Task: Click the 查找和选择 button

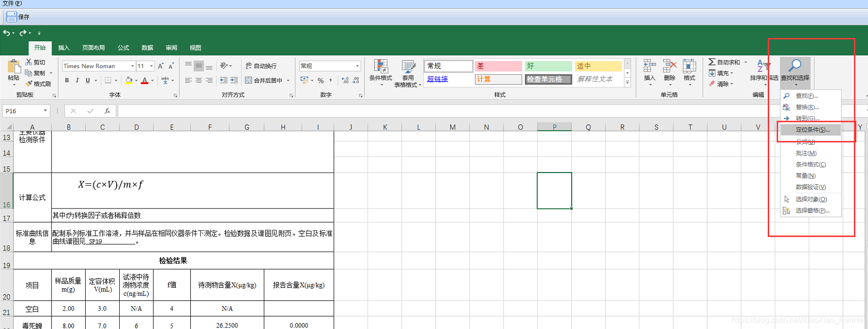Action: click(795, 72)
